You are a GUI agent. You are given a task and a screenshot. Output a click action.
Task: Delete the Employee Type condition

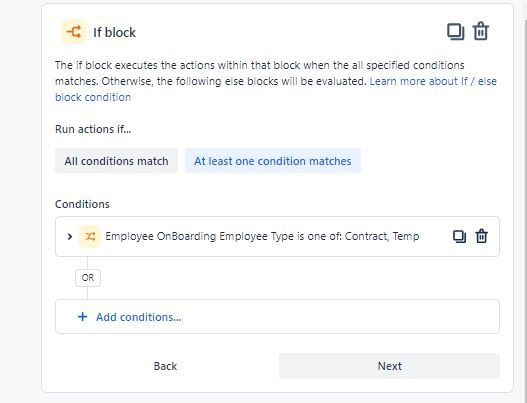[481, 236]
